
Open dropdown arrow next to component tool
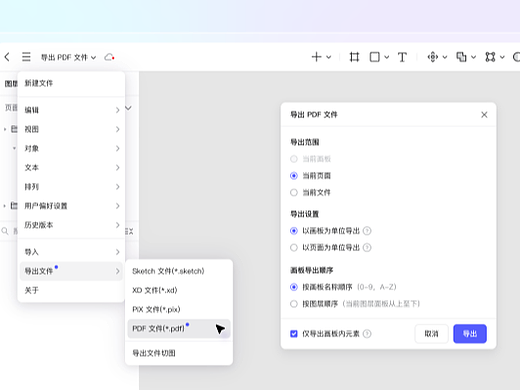click(445, 57)
